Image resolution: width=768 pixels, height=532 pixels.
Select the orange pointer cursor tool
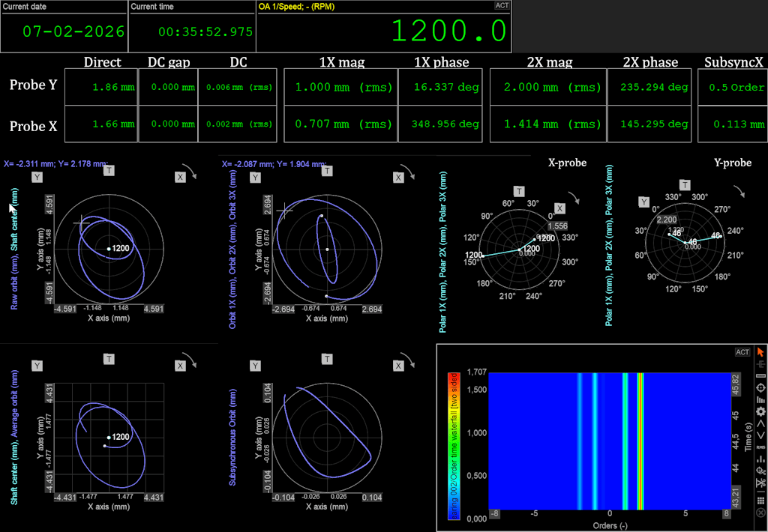pos(760,352)
